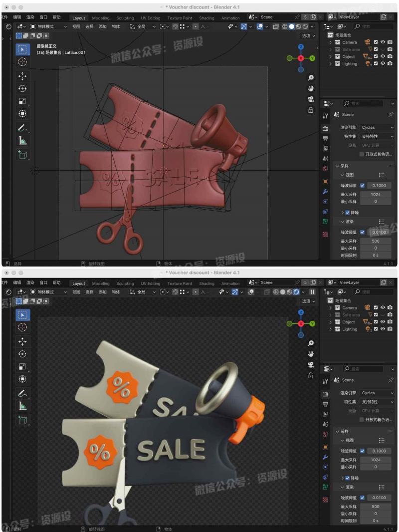Image resolution: width=399 pixels, height=532 pixels.
Task: Click the 选项 button in the top viewport
Action: (x=306, y=36)
